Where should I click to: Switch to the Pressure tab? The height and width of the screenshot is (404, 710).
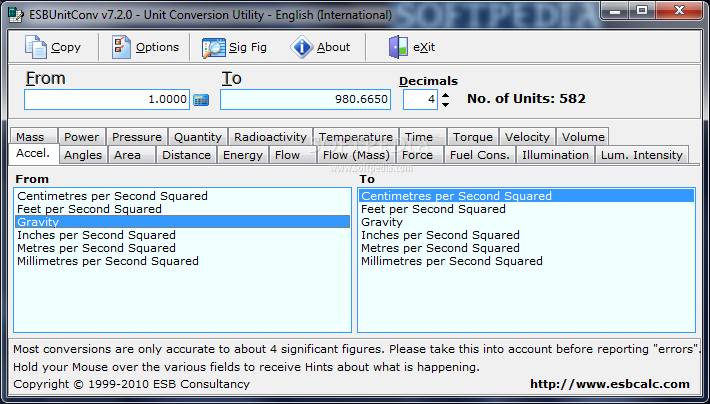coord(137,137)
